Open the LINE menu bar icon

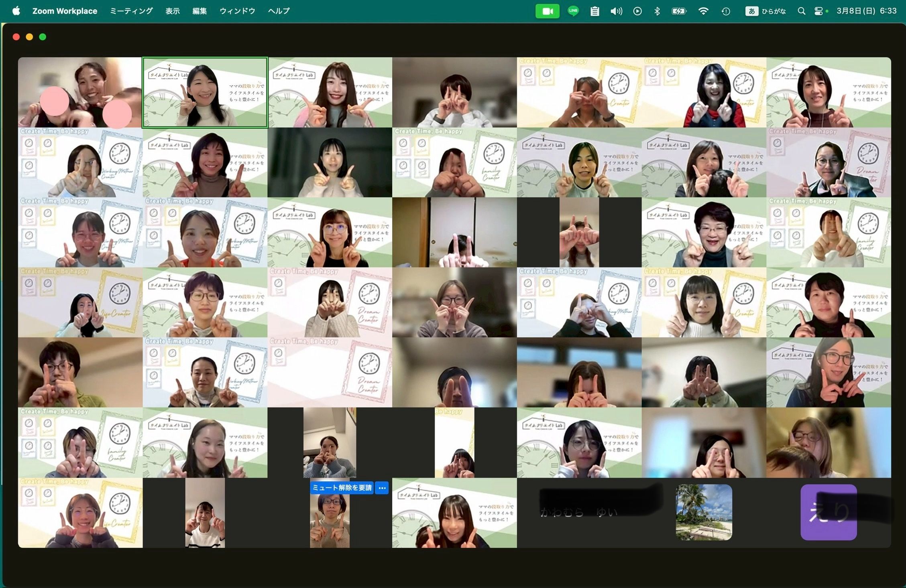(573, 11)
